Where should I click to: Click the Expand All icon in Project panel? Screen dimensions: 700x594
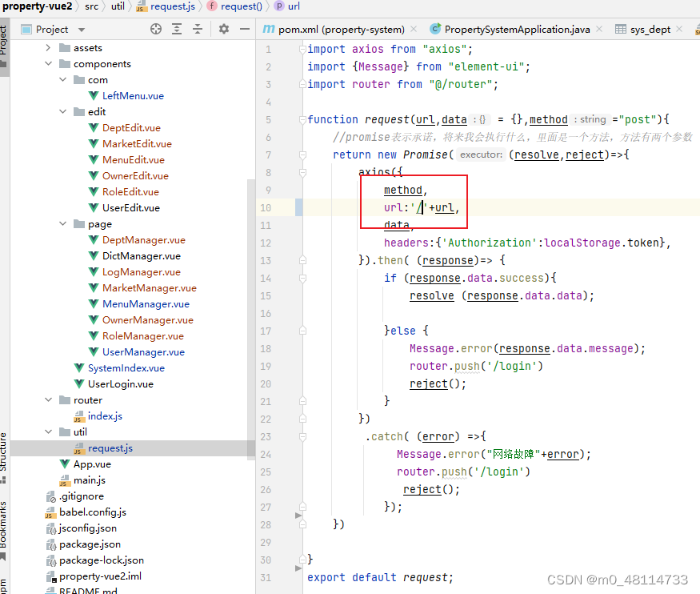pos(177,30)
